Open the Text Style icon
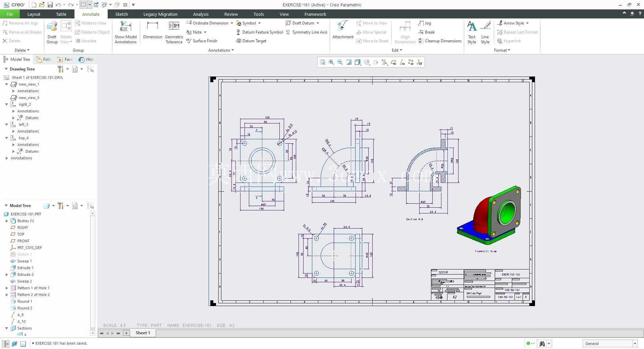The height and width of the screenshot is (349, 644). (x=472, y=32)
